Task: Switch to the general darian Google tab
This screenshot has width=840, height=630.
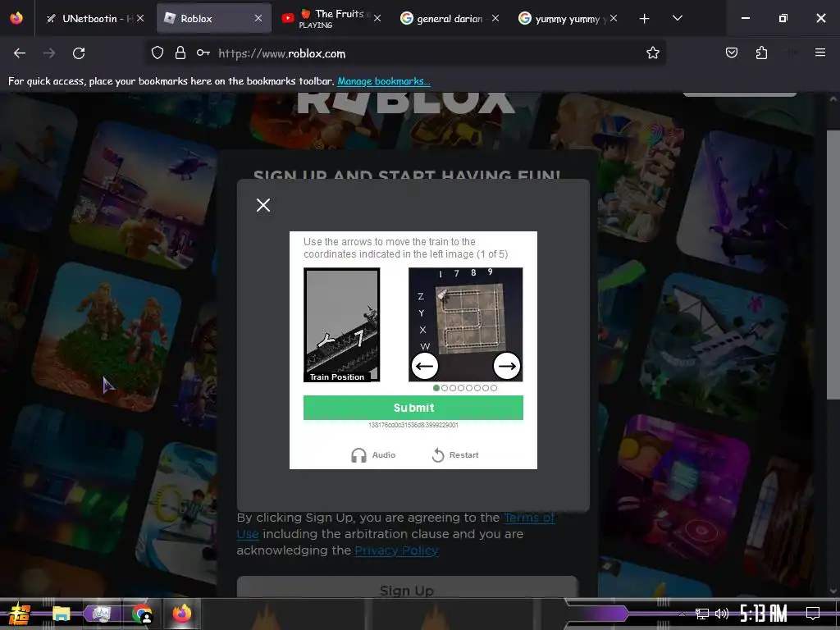Action: (x=450, y=19)
